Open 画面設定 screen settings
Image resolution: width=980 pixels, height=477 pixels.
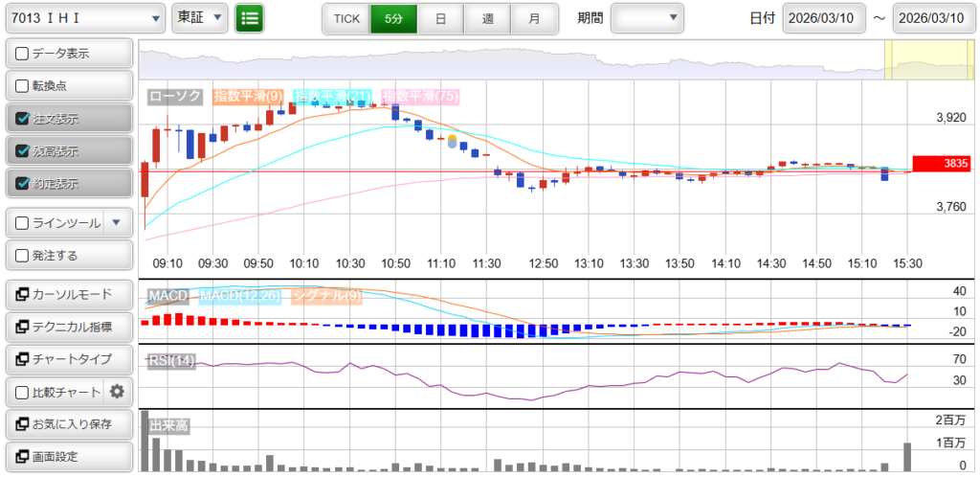point(68,457)
